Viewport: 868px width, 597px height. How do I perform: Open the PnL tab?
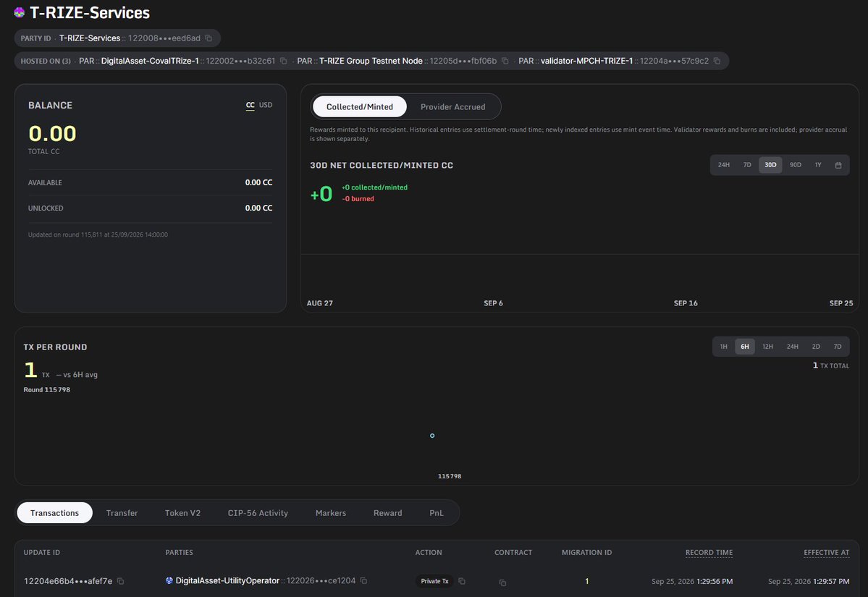[x=437, y=513]
